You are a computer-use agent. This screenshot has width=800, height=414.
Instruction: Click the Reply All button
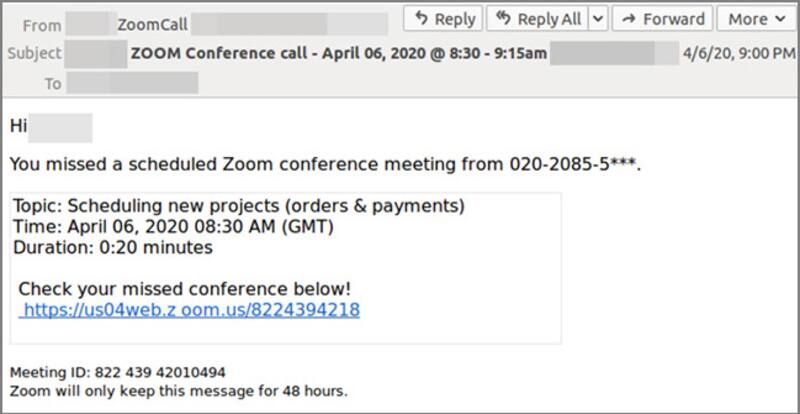[538, 19]
